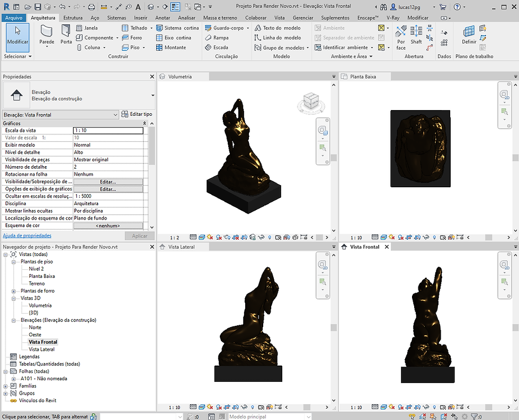Click the Editar tipo button
519x420 pixels.
[137, 114]
